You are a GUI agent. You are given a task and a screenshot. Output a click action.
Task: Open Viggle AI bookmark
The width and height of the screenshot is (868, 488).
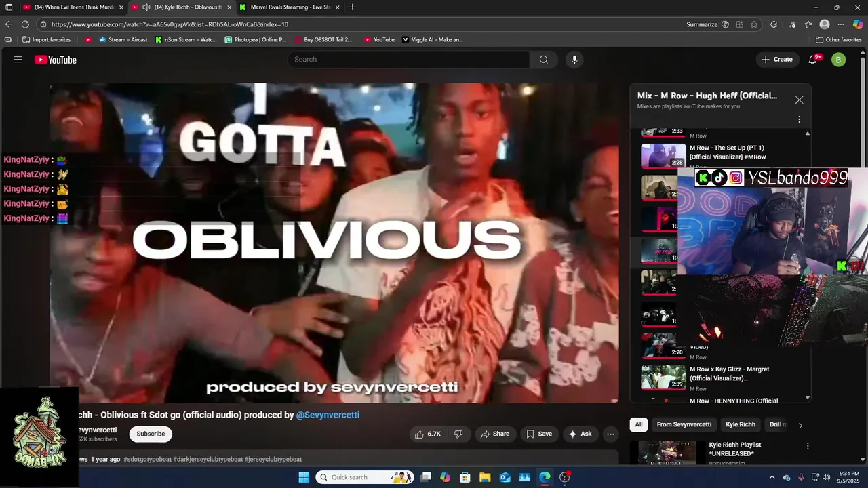point(433,40)
